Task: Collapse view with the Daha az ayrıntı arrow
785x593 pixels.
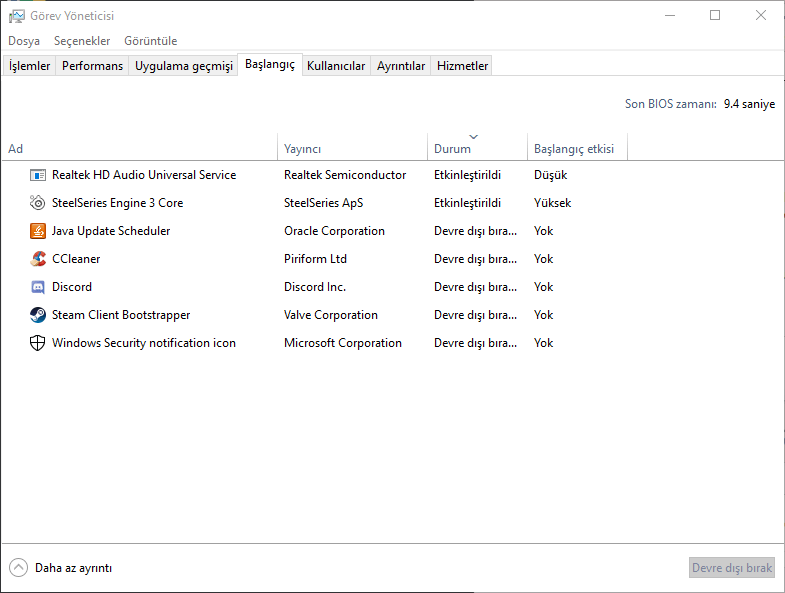Action: 19,568
